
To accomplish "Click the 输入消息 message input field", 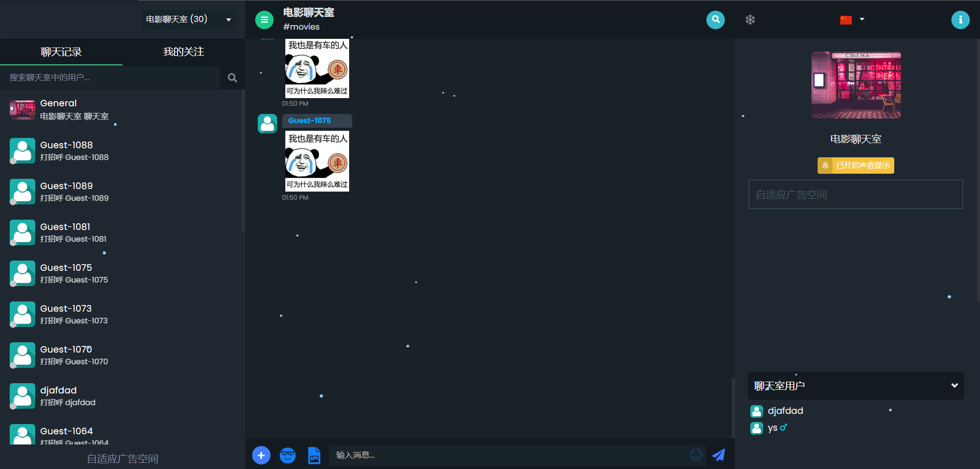I will click(x=510, y=455).
